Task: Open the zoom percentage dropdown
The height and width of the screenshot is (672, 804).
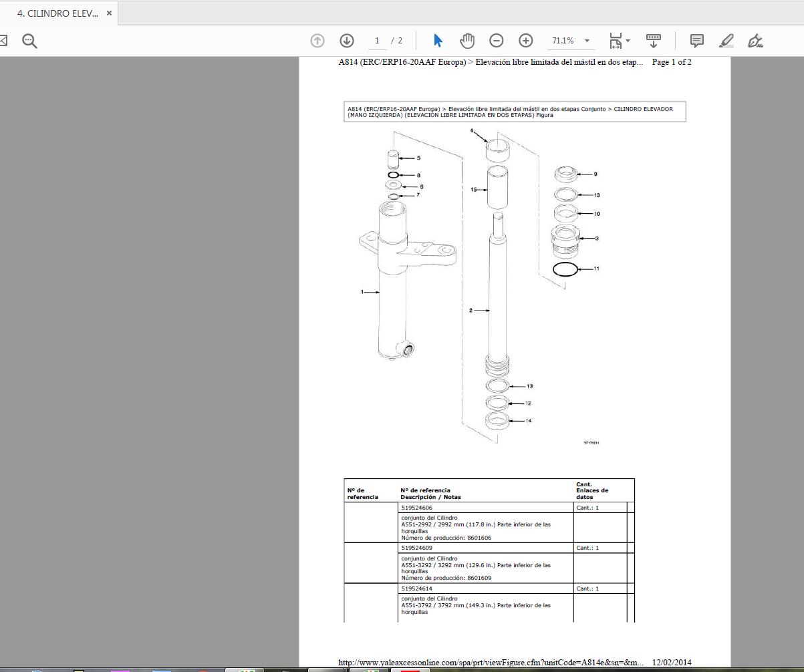Action: [585, 40]
